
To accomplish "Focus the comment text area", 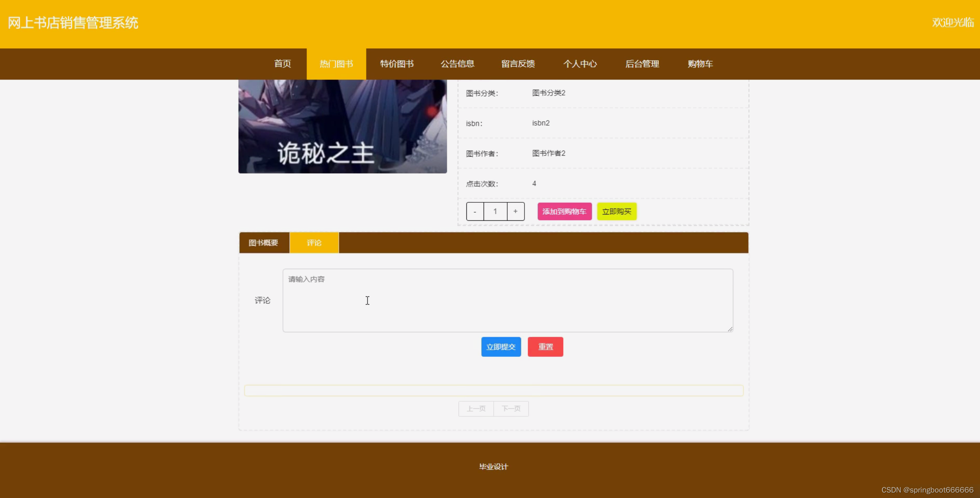I will click(507, 300).
